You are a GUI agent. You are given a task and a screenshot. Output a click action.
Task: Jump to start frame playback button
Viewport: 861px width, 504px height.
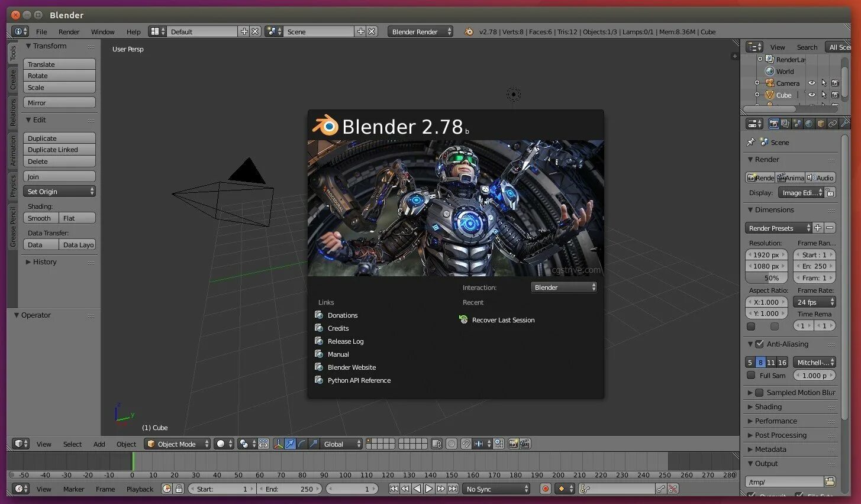click(x=394, y=489)
